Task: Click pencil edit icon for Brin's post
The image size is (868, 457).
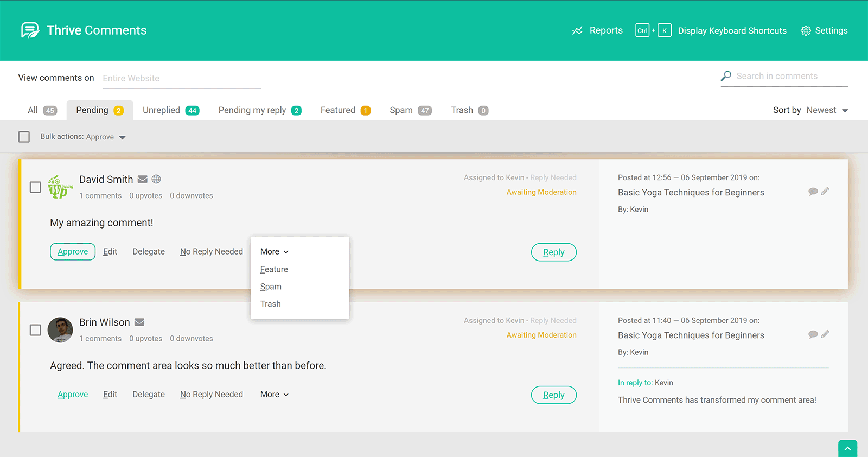Action: (x=825, y=334)
